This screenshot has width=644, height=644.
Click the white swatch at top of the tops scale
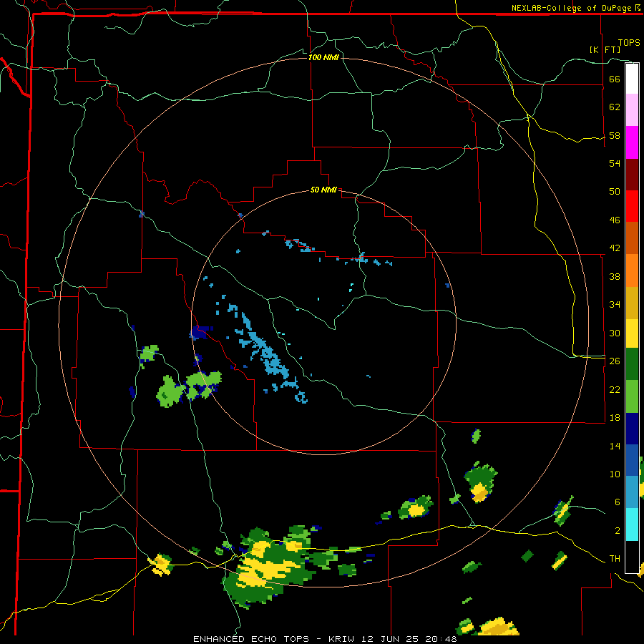coord(632,79)
